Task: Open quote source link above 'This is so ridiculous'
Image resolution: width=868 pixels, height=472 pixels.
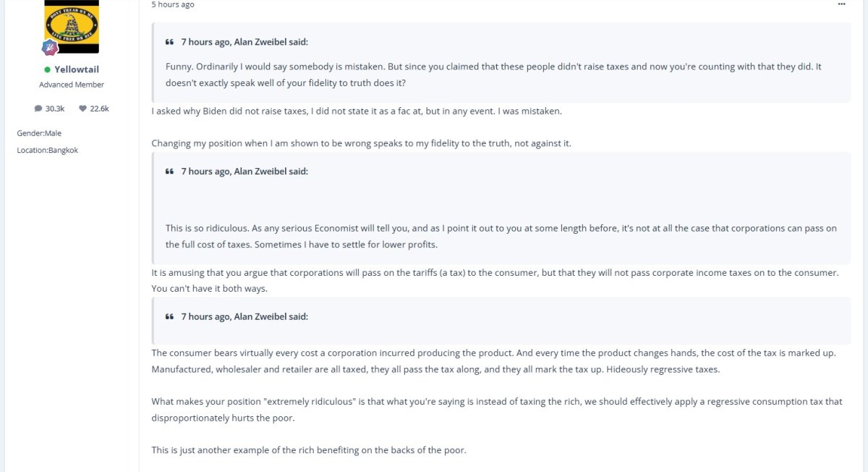Action: pyautogui.click(x=244, y=172)
